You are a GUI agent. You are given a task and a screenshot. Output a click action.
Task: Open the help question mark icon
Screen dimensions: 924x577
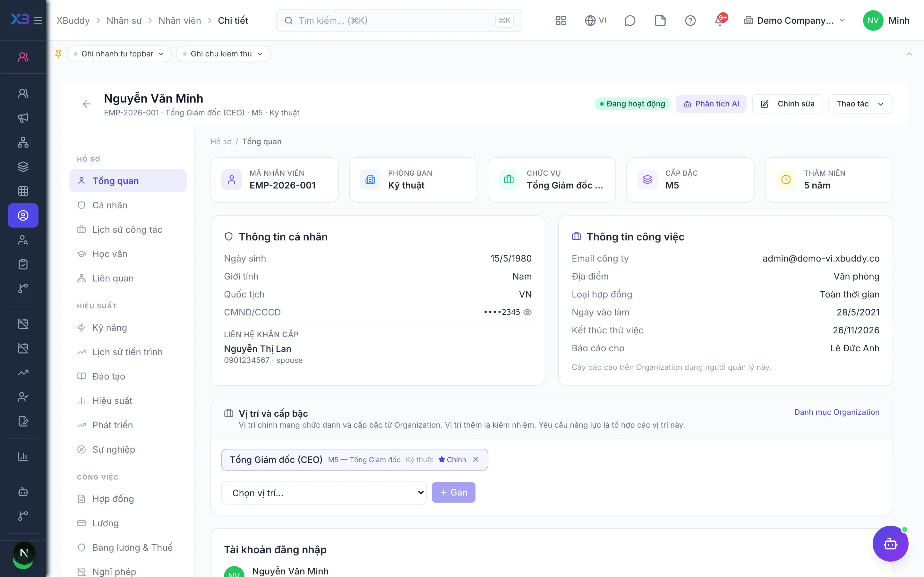(690, 21)
